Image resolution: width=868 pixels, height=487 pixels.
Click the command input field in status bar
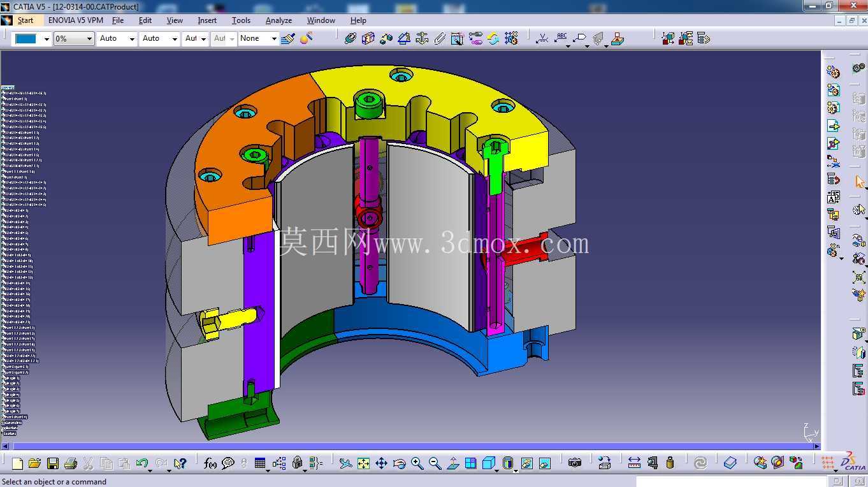(732, 482)
